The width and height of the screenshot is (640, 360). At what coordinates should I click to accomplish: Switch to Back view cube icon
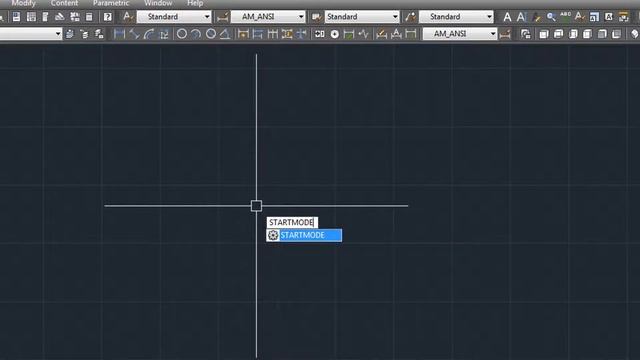(617, 34)
